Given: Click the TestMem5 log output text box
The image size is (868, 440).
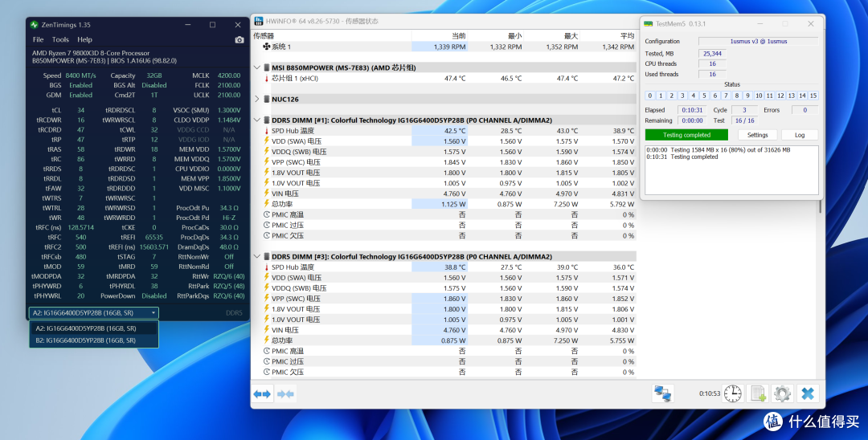Looking at the screenshot, I should pos(731,169).
